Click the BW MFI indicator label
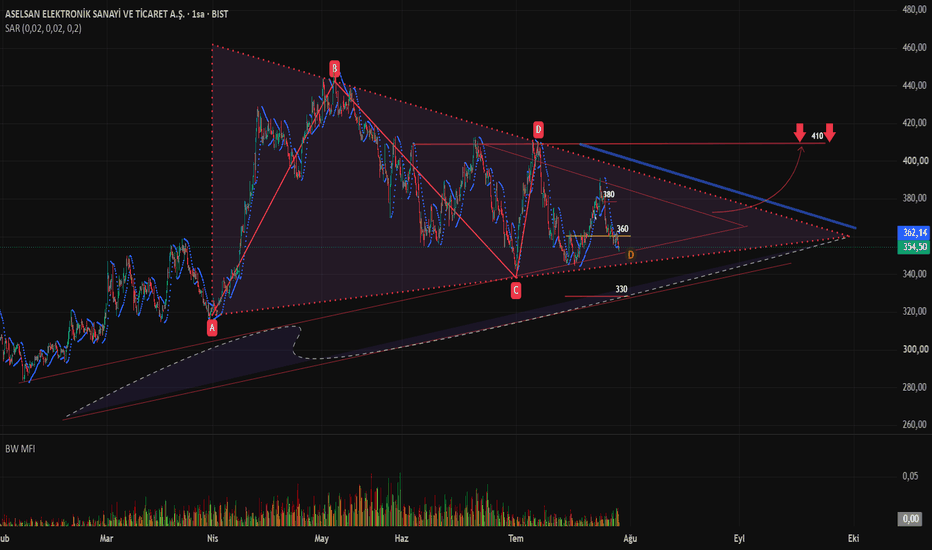 click(x=20, y=449)
